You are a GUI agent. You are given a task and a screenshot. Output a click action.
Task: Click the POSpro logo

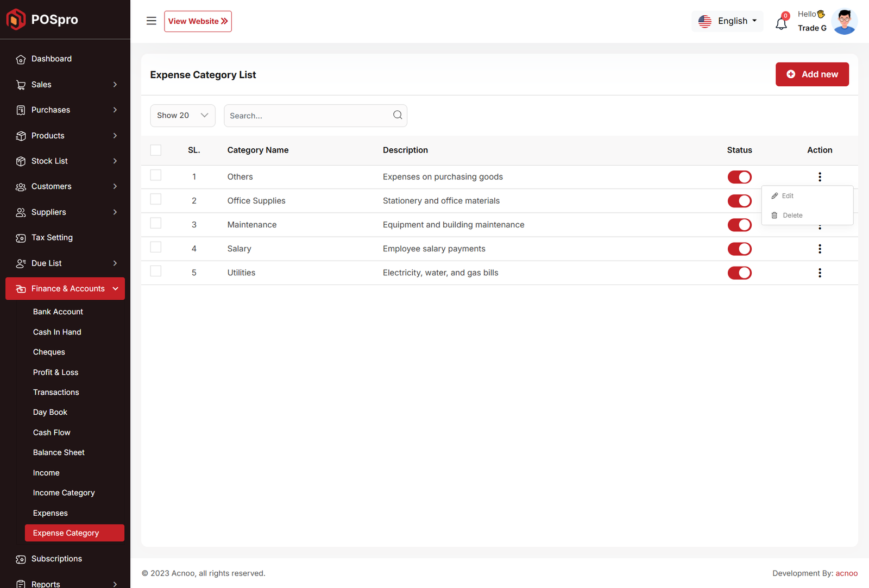[x=42, y=20]
